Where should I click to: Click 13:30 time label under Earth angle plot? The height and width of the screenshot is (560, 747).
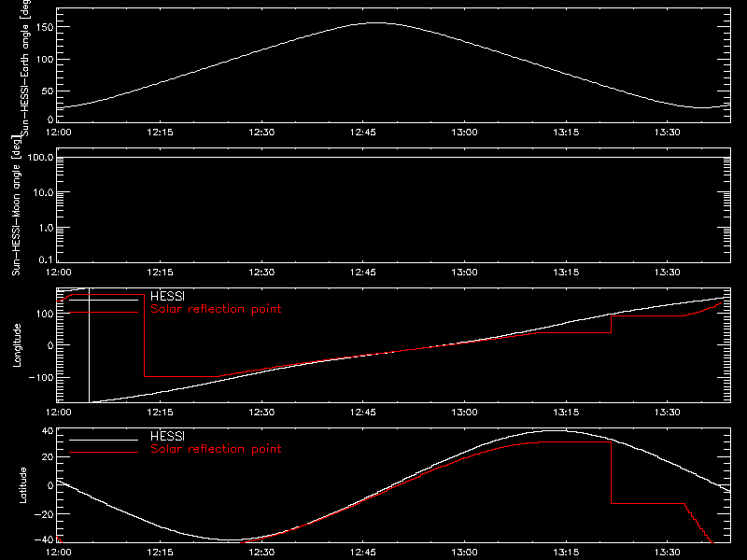(668, 133)
